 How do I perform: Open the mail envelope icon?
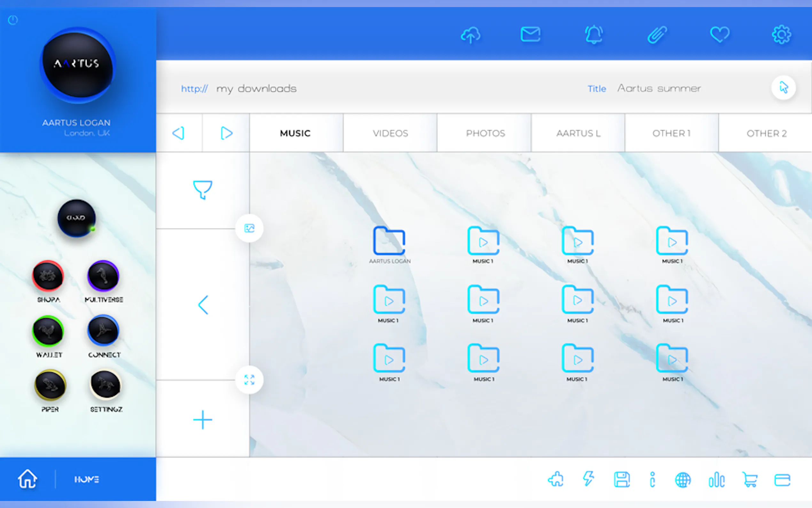pyautogui.click(x=530, y=34)
